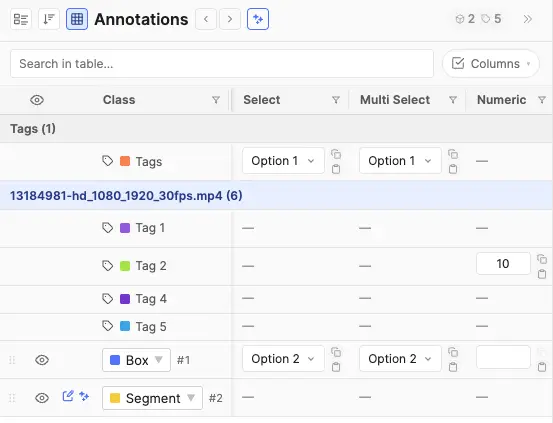Screen dimensions: 553x423
Task: Select the Tag 1 row
Action: (276, 228)
